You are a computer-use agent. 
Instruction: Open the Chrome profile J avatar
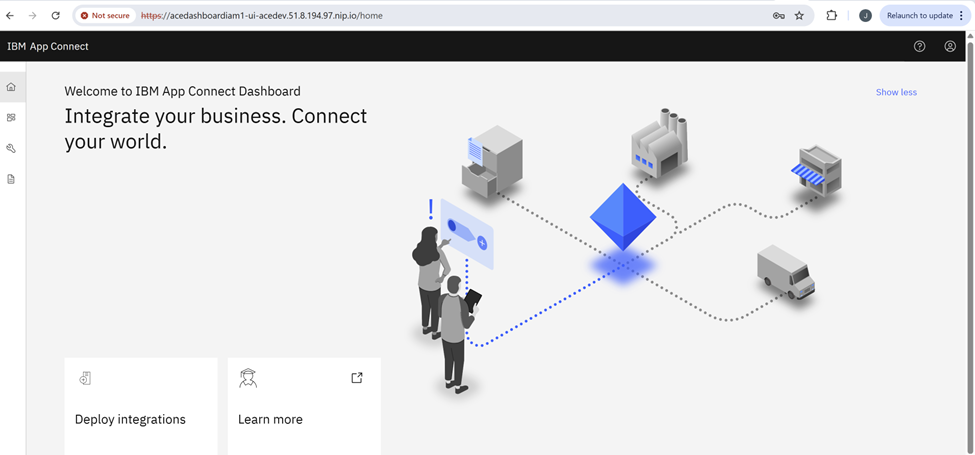pyautogui.click(x=865, y=16)
